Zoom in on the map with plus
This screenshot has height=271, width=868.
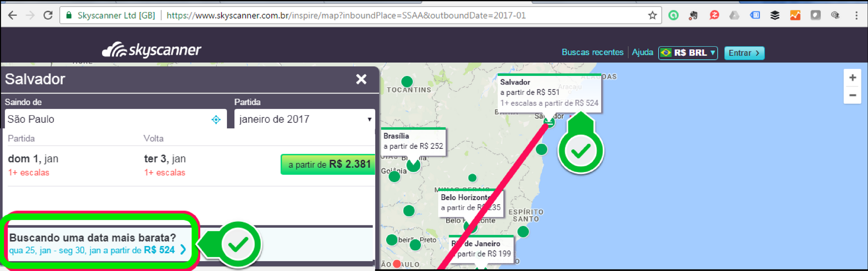click(x=852, y=78)
